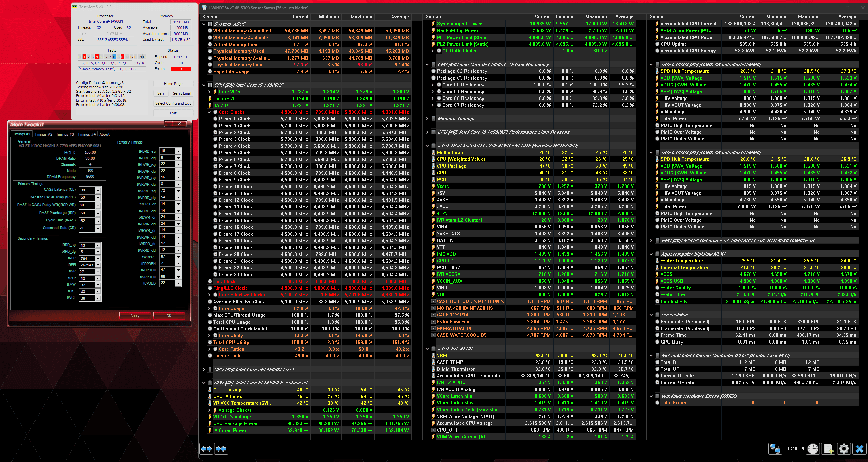Collapse the System: ASUS sensor group
Viewport: 868px width, 462px height.
[x=204, y=24]
